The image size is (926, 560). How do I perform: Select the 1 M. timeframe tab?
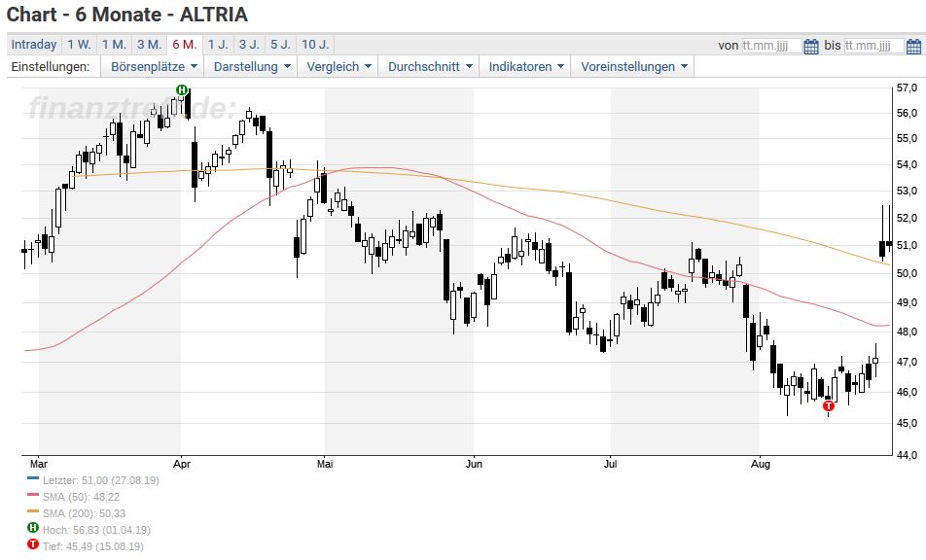[x=114, y=45]
